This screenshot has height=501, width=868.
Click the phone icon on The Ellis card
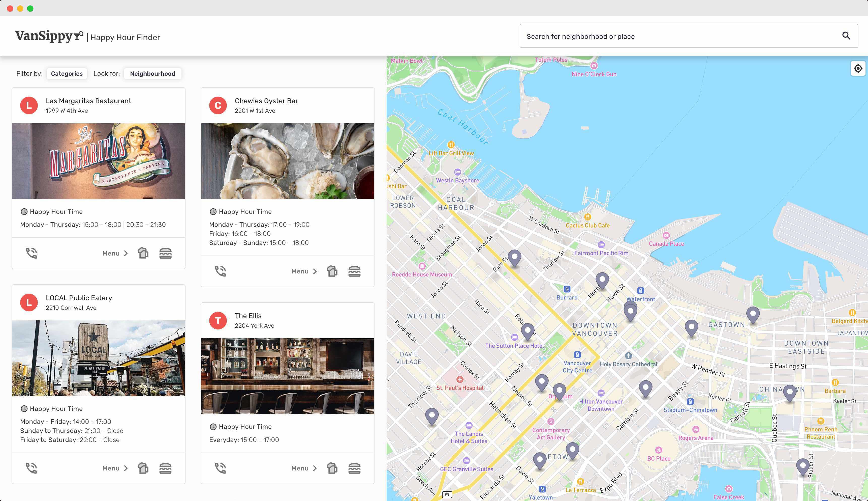pos(220,468)
